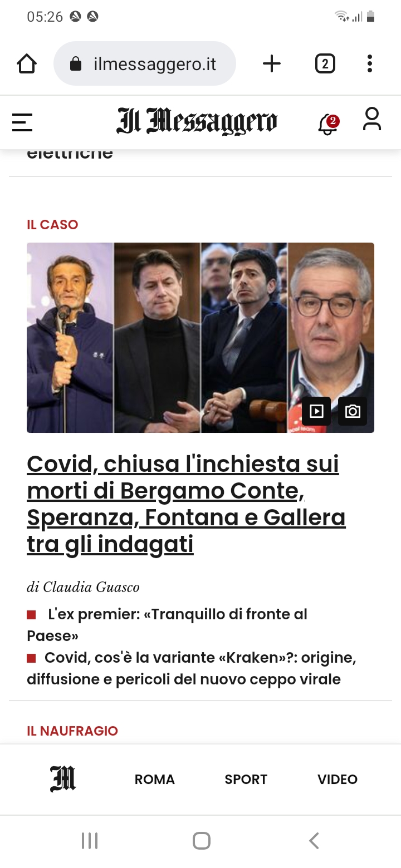Open the browser three-dot overflow menu
401x868 pixels.
click(x=369, y=64)
